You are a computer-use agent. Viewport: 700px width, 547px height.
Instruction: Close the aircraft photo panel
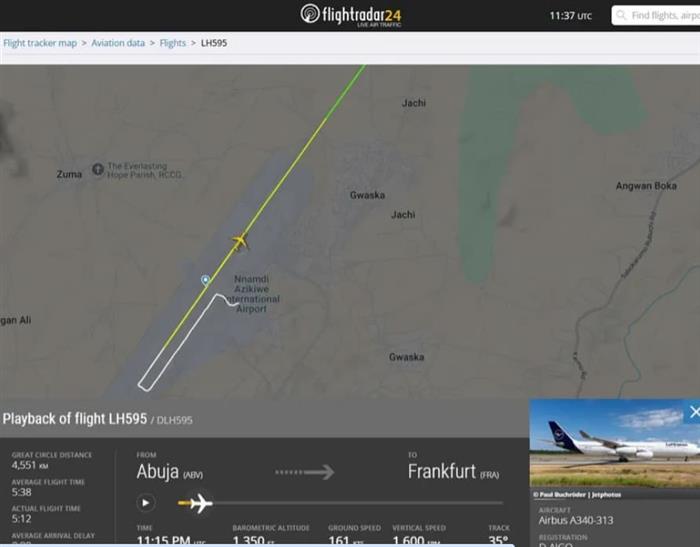tap(694, 412)
